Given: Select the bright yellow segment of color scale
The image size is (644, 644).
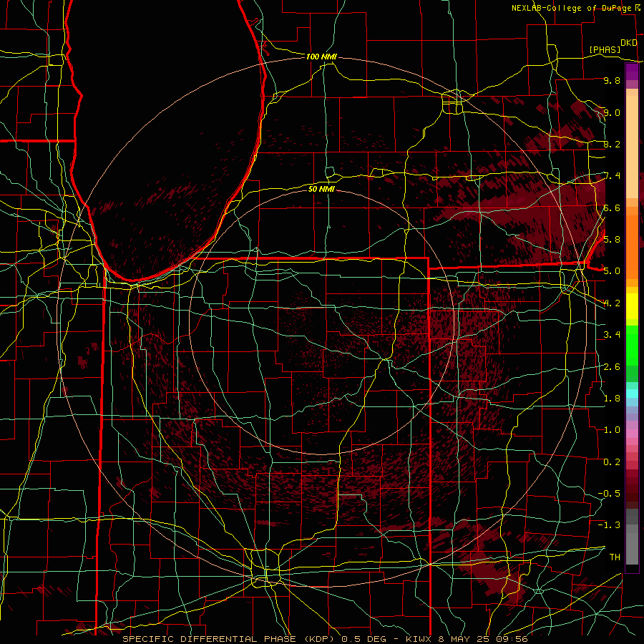Looking at the screenshot, I should [x=632, y=306].
